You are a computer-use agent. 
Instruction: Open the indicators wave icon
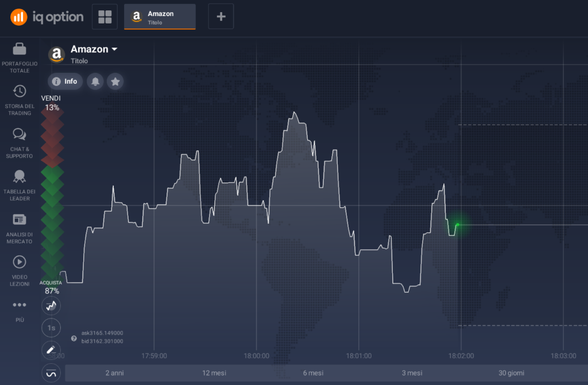[51, 373]
